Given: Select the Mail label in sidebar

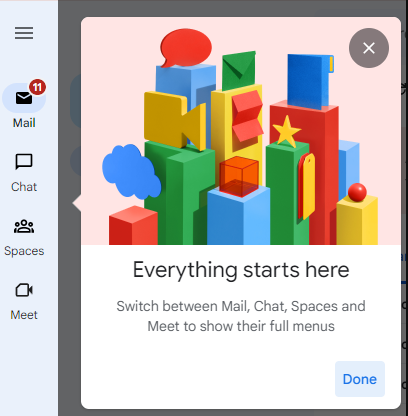Looking at the screenshot, I should (x=24, y=123).
